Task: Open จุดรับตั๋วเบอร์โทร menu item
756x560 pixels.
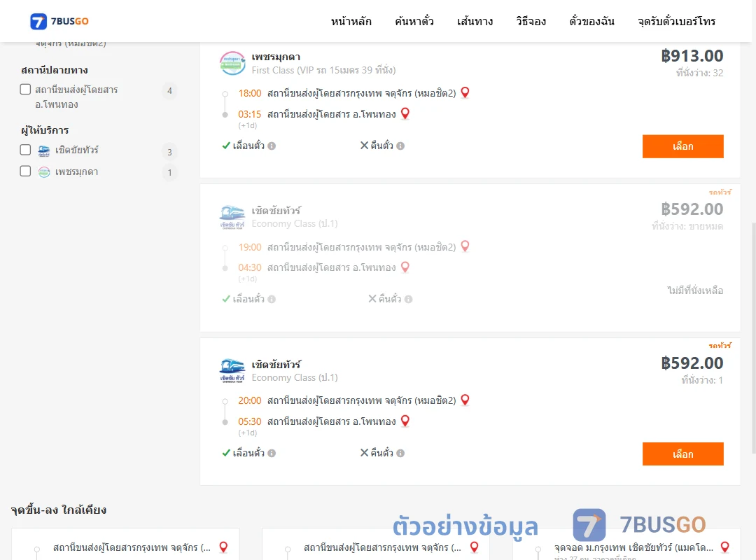Action: point(676,21)
